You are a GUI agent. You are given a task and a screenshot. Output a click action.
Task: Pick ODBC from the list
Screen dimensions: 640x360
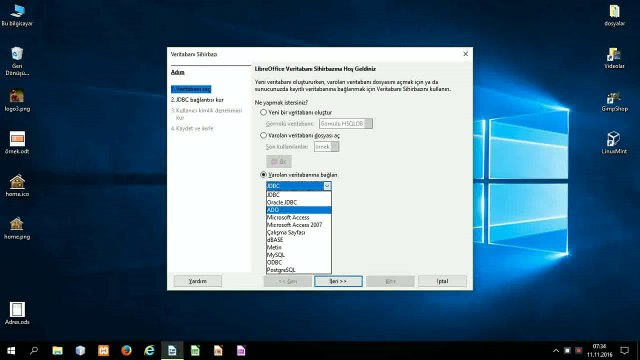point(298,262)
